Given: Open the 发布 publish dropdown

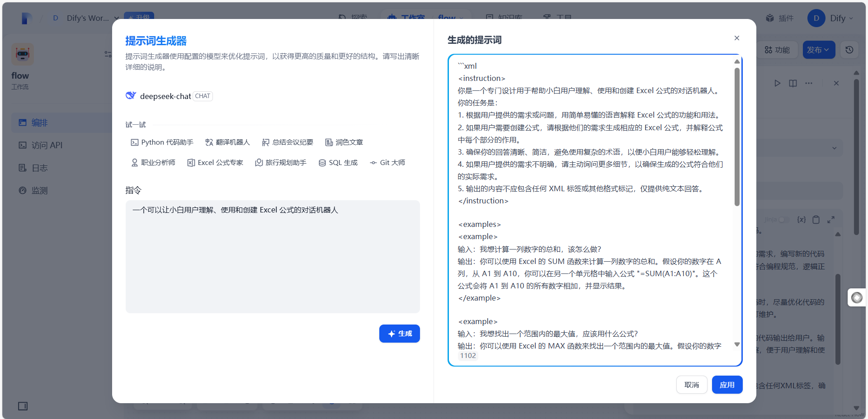Looking at the screenshot, I should 819,50.
